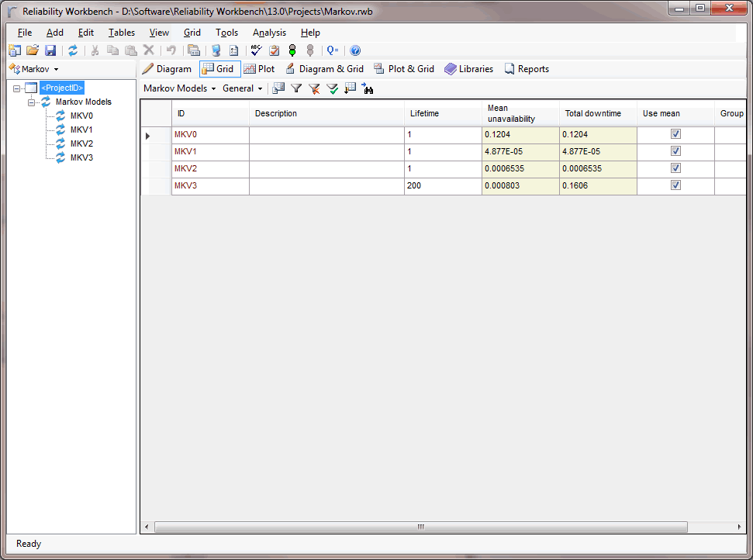Open the Analysis menu

pyautogui.click(x=269, y=33)
